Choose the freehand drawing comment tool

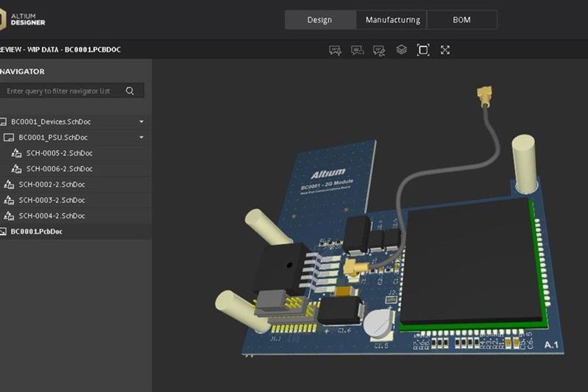(379, 50)
